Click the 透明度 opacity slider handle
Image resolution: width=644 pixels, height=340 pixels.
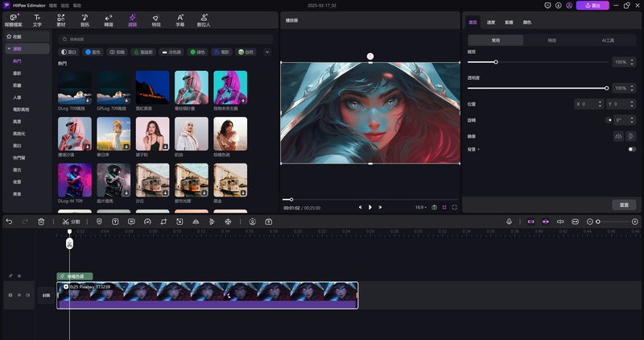point(606,88)
